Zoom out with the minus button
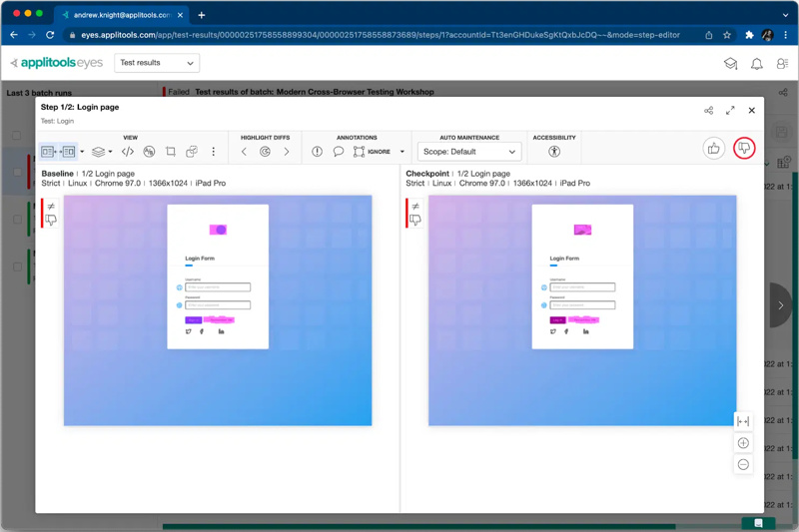This screenshot has width=799, height=532. tap(743, 464)
